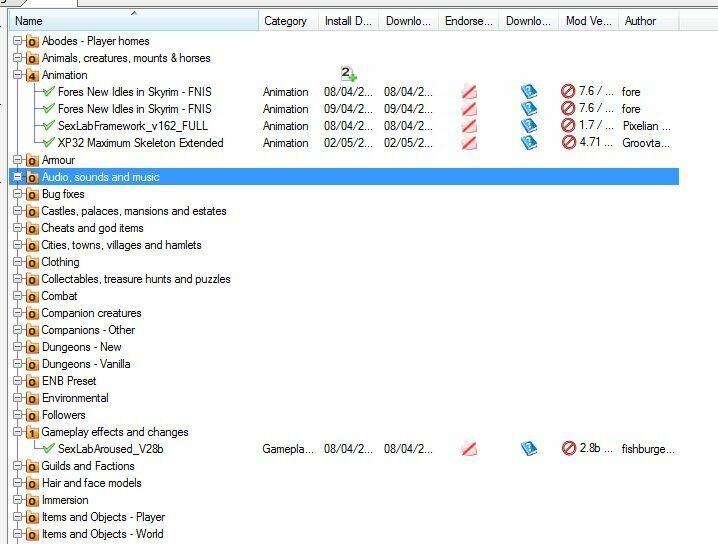Collapse the Gameplay effects and changes node

[17, 432]
